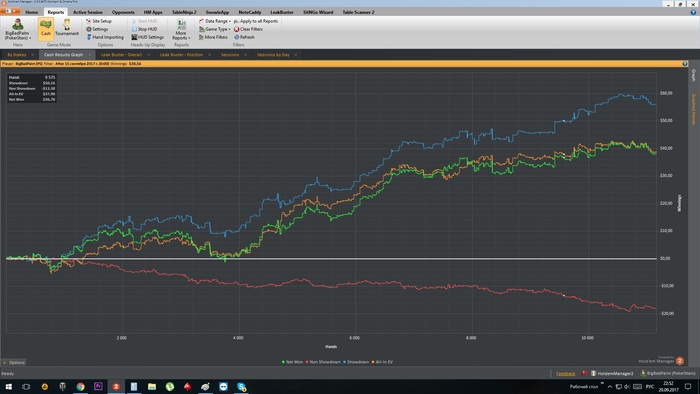This screenshot has width=700, height=394.
Task: Expand the Options panel below the graph
Action: pyautogui.click(x=14, y=362)
